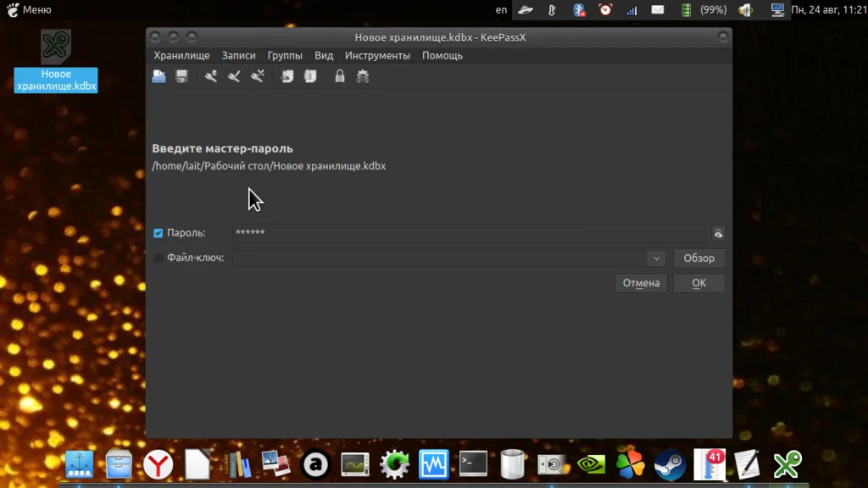Image resolution: width=868 pixels, height=488 pixels.
Task: Click the battery 99% indicator
Action: click(x=704, y=9)
